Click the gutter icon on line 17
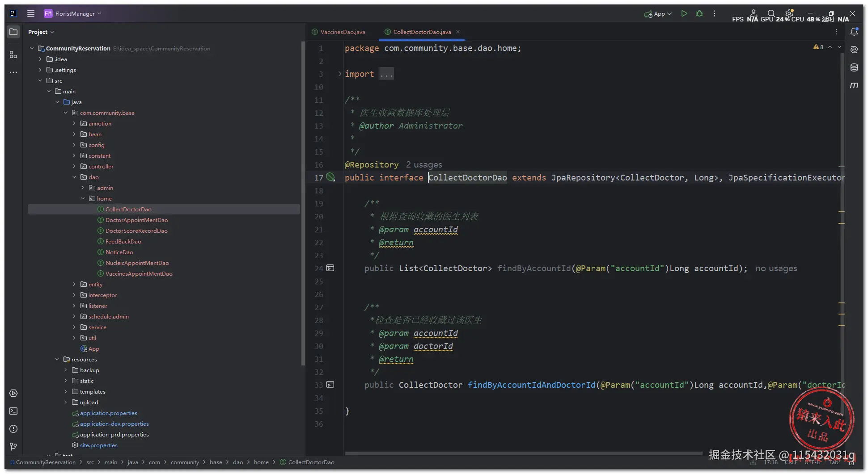This screenshot has height=474, width=868. 330,177
